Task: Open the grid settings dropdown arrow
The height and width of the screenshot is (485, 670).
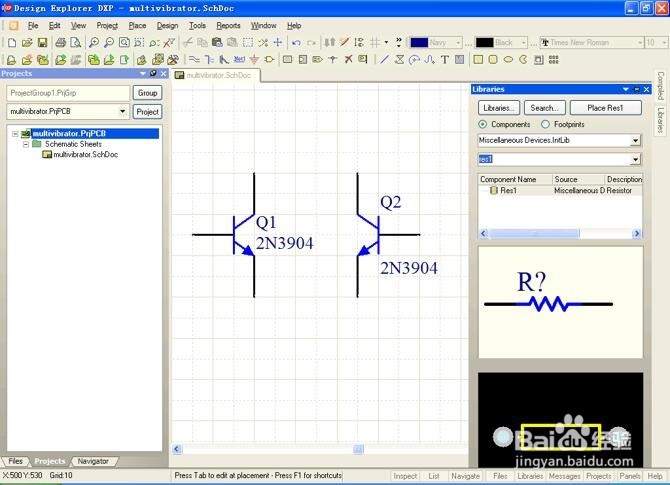Action: pyautogui.click(x=386, y=42)
